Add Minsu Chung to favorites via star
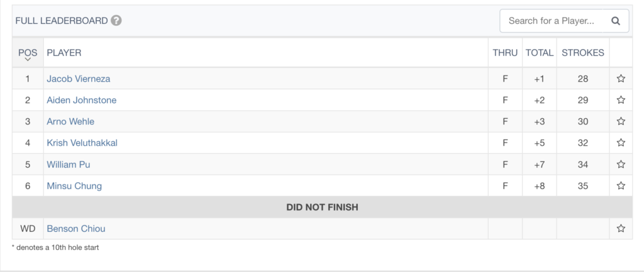The image size is (644, 272). click(621, 185)
